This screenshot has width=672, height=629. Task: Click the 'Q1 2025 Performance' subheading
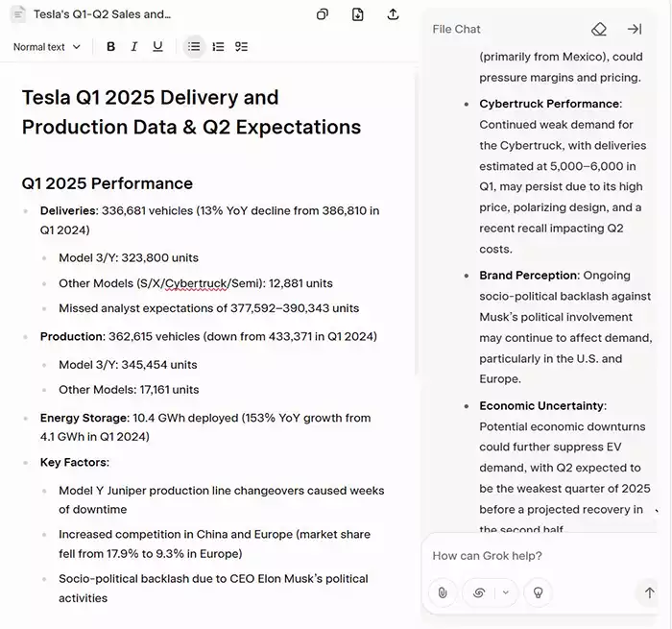(x=108, y=183)
